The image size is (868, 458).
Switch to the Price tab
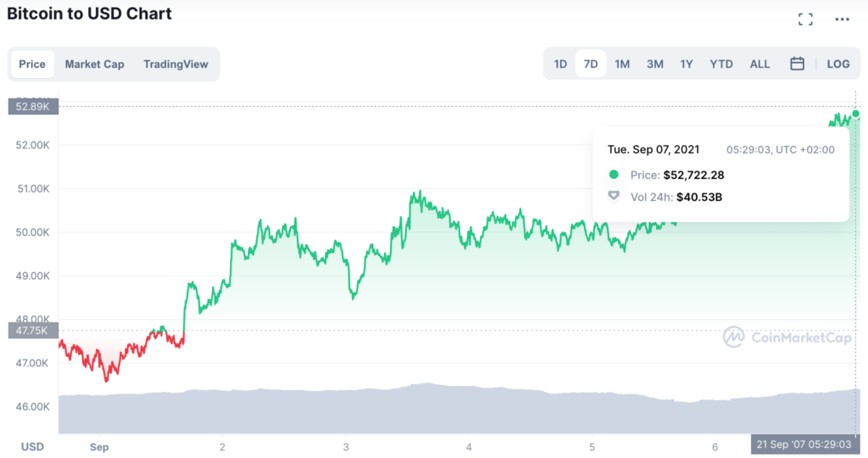[x=32, y=64]
